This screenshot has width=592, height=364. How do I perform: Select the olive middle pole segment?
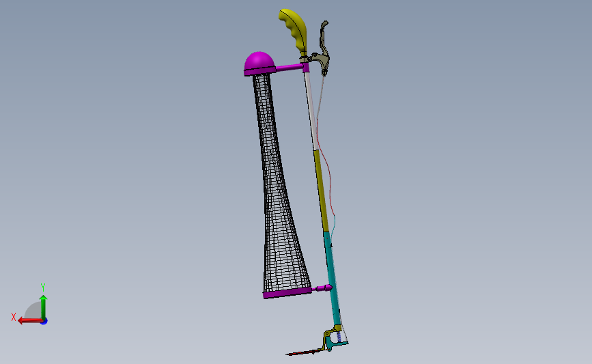click(322, 191)
